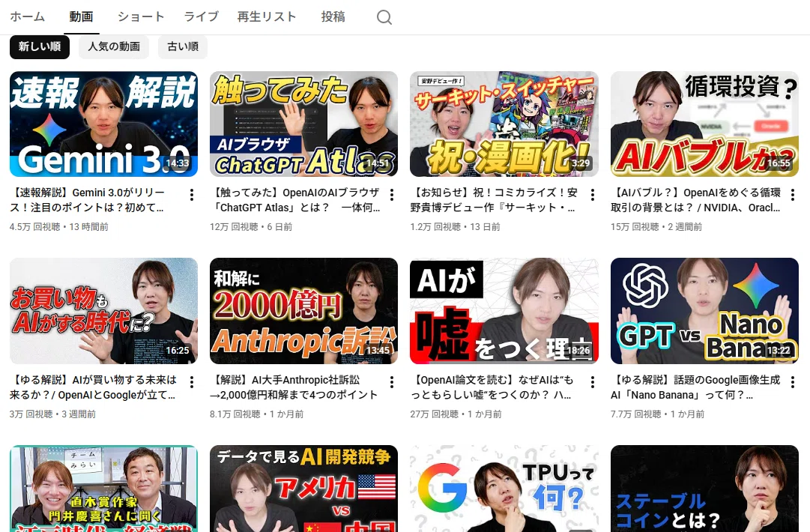
Task: Open title 【速報解説】Gemini 3.0がリリース
Action: [x=88, y=200]
